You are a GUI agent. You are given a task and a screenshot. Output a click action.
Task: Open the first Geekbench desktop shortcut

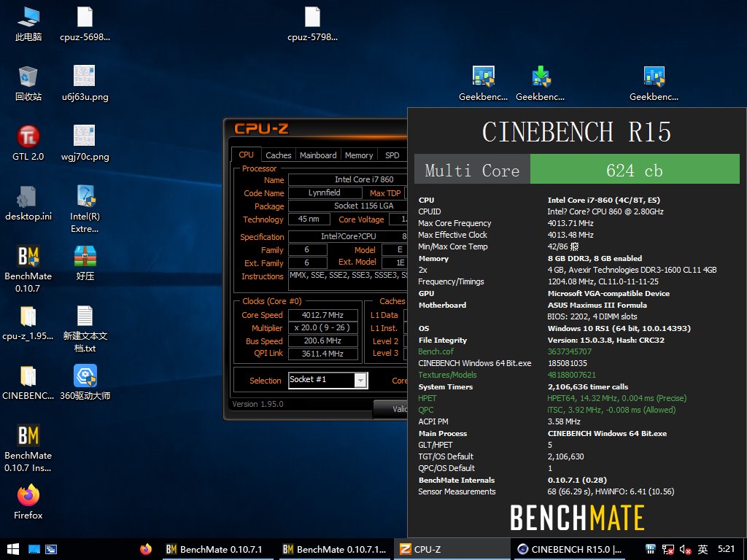483,83
